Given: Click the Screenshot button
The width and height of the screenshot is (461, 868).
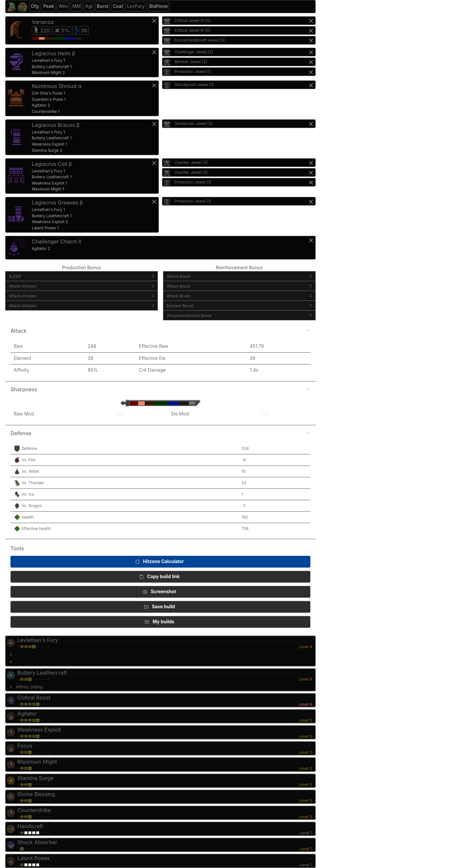Looking at the screenshot, I should pos(160,591).
